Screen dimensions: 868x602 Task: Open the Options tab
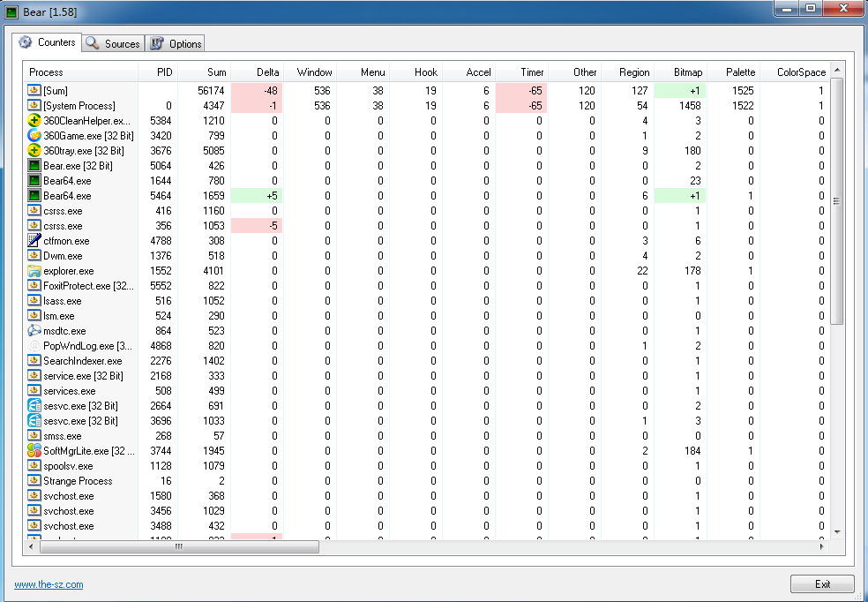tap(176, 43)
